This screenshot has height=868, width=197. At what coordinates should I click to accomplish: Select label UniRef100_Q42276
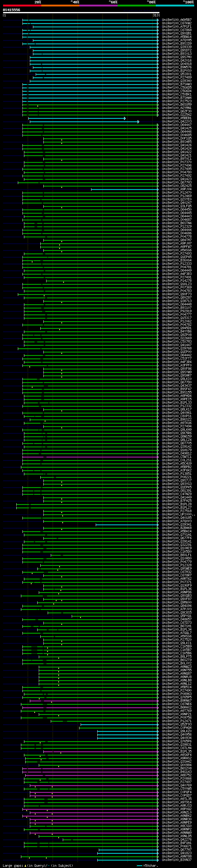coord(176,839)
